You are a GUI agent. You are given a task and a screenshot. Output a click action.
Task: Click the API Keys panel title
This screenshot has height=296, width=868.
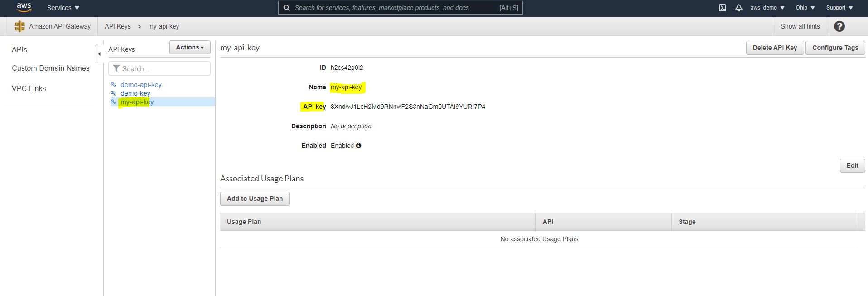pos(121,49)
